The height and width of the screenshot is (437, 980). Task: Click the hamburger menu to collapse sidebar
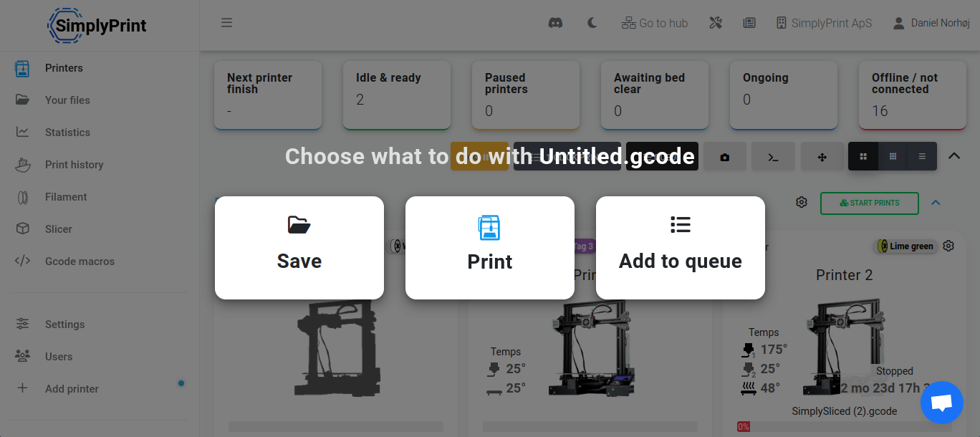point(226,23)
